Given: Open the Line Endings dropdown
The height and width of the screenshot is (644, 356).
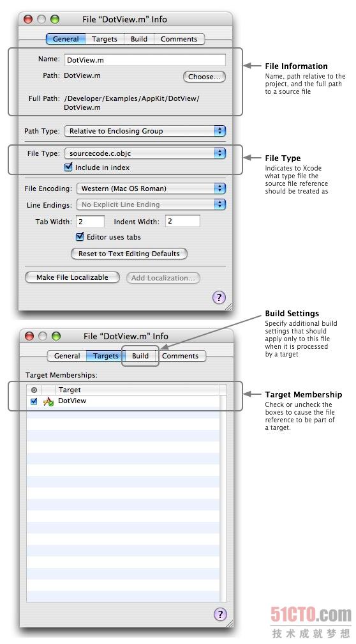Looking at the screenshot, I should 151,204.
